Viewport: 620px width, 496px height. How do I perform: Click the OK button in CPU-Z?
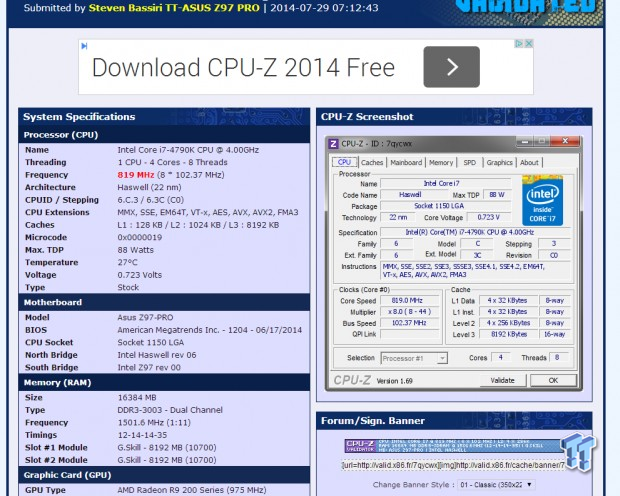[x=553, y=381]
